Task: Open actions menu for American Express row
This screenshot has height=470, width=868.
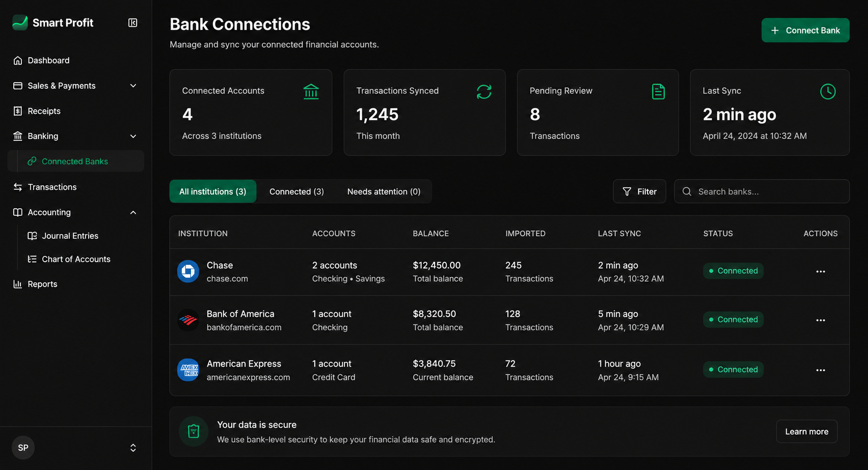Action: (821, 370)
